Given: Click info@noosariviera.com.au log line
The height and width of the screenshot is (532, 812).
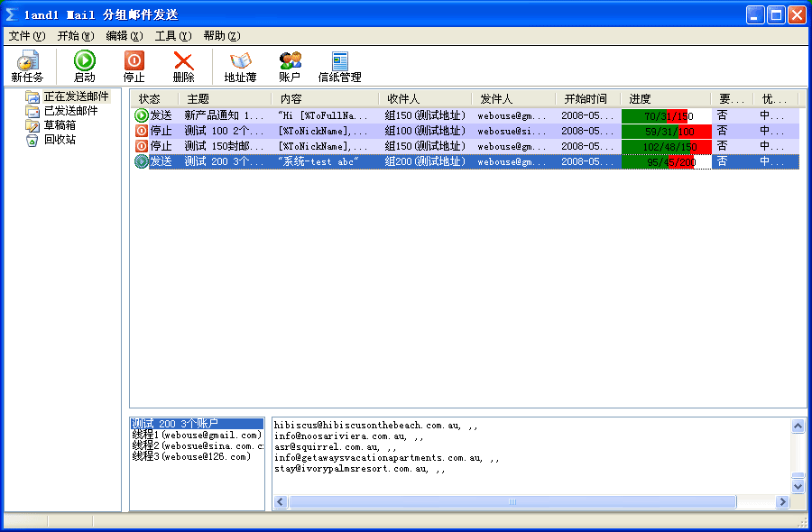Looking at the screenshot, I should coord(349,436).
